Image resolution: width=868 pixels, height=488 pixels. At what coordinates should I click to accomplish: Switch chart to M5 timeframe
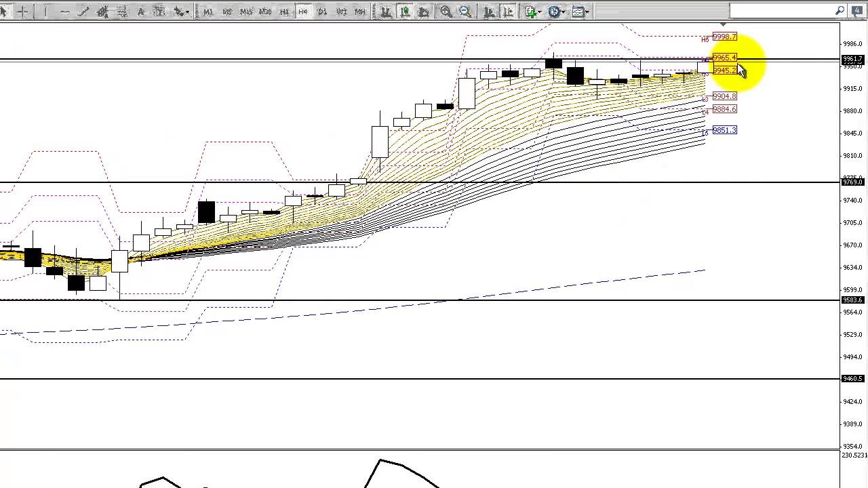(x=227, y=12)
